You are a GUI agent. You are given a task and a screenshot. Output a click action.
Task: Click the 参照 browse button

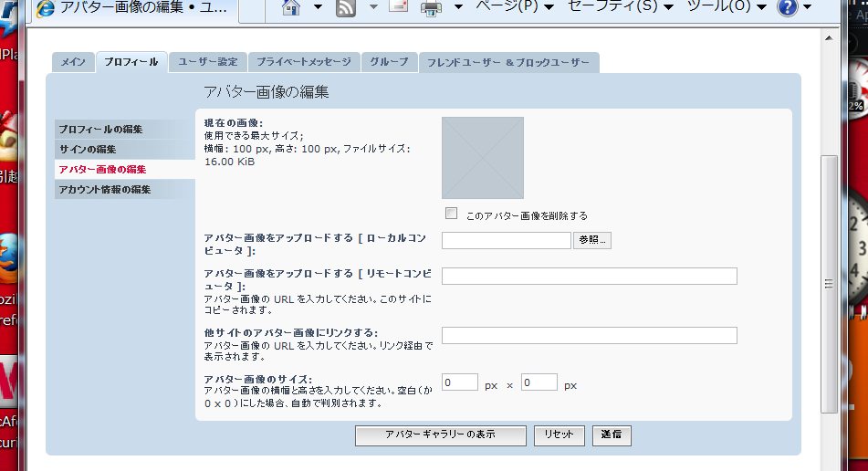coord(592,240)
